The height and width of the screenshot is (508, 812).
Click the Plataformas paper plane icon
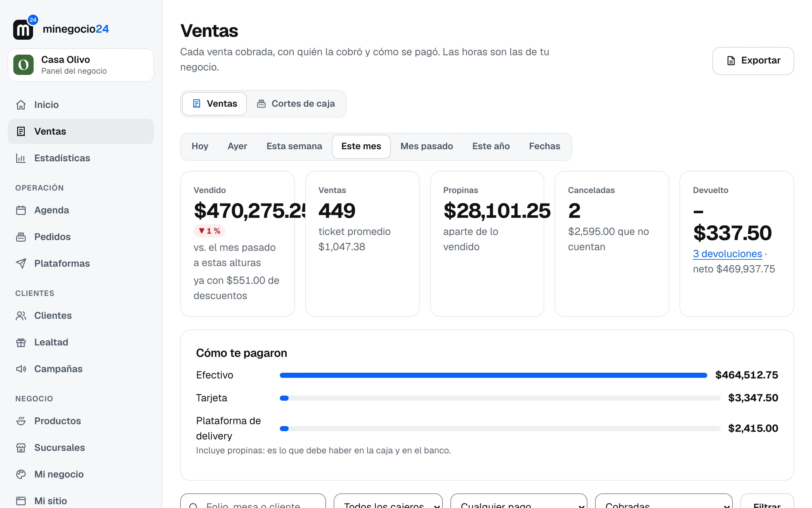21,264
